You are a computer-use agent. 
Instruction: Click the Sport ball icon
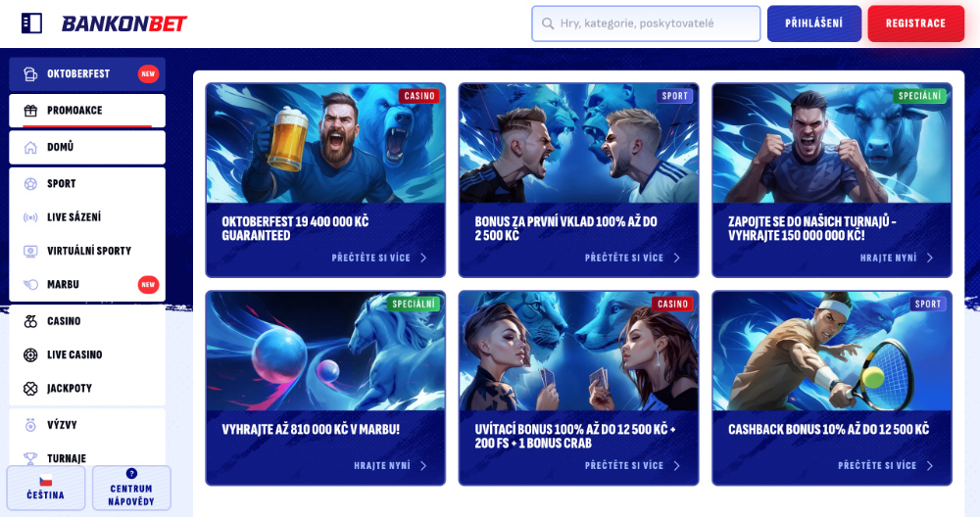click(x=30, y=183)
